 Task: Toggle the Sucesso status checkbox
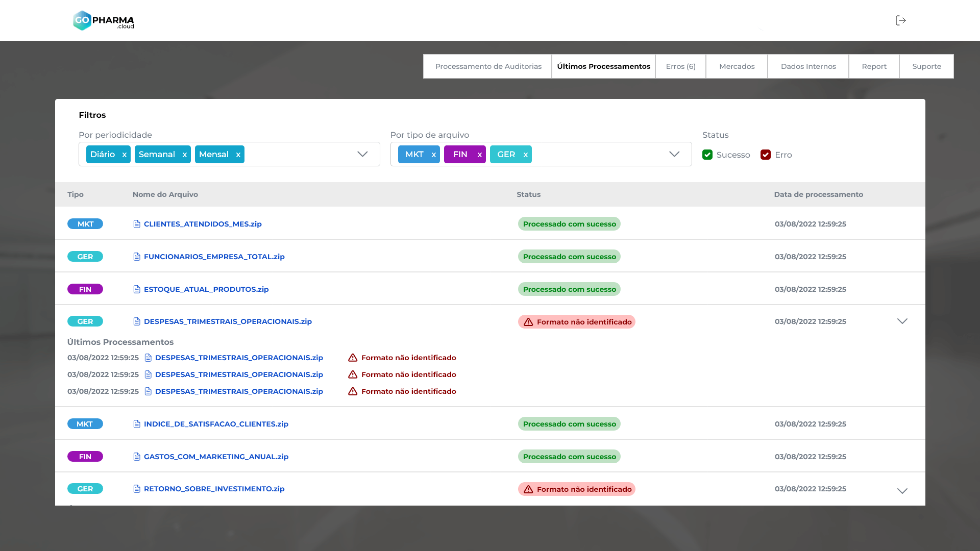click(707, 155)
